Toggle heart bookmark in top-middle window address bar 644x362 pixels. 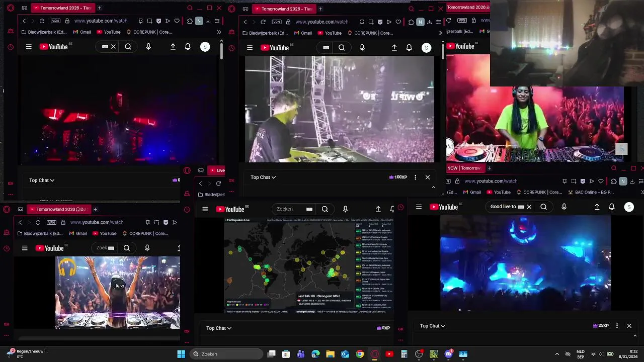[x=398, y=22]
